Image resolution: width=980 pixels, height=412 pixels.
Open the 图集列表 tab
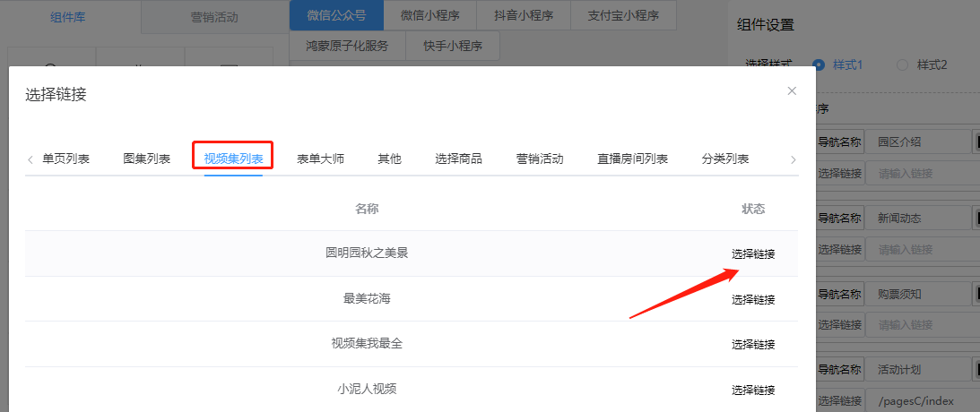pyautogui.click(x=146, y=159)
